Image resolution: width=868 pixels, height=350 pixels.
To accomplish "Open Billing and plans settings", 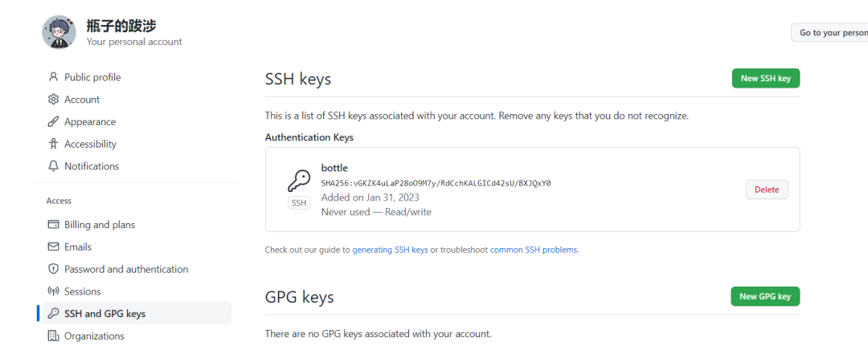I will point(100,225).
